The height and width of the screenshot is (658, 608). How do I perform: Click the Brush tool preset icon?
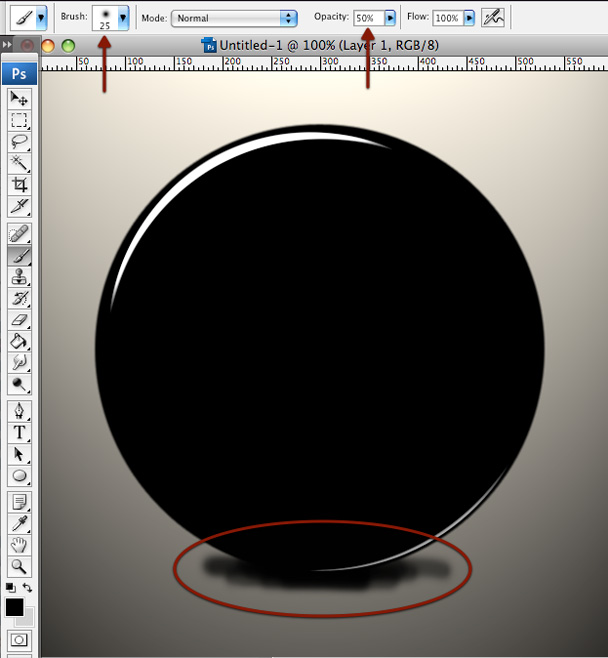click(x=23, y=18)
